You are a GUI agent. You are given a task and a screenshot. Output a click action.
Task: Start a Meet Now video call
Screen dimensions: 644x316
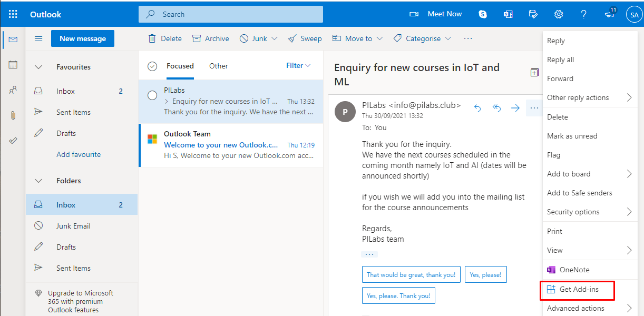436,14
